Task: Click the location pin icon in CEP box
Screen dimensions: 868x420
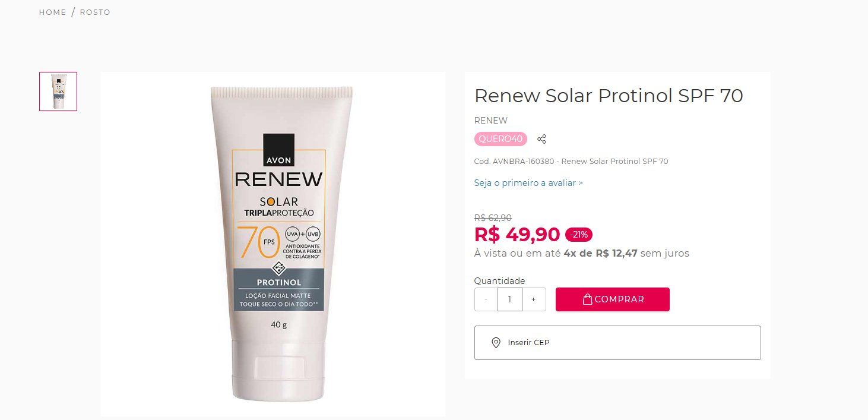Action: [x=496, y=343]
